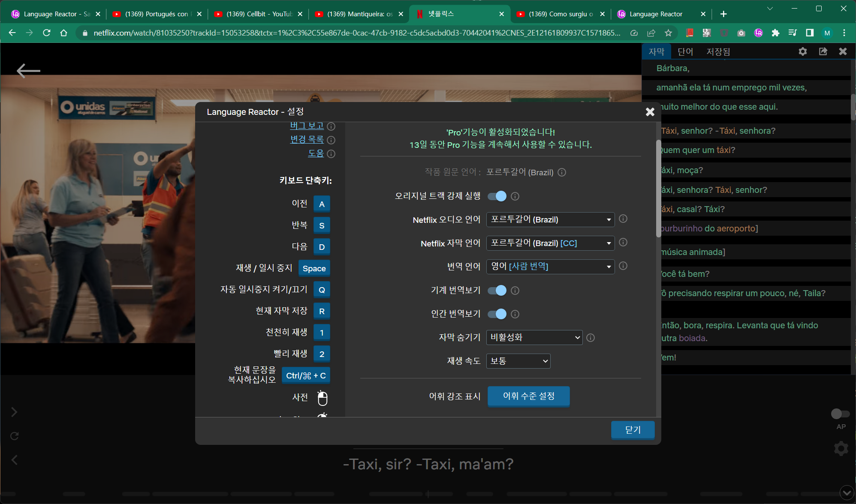
Task: Toggle 기계 번역보기 switch
Action: coord(497,291)
